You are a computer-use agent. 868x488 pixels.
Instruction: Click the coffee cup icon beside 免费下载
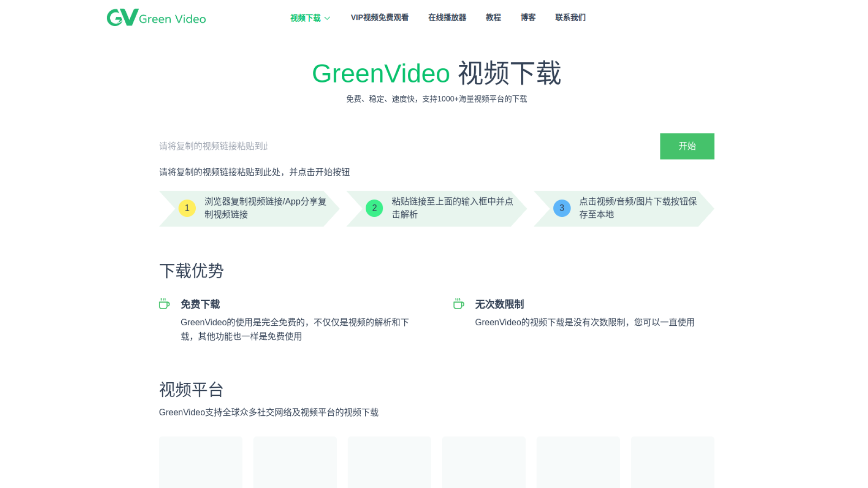[x=164, y=304]
